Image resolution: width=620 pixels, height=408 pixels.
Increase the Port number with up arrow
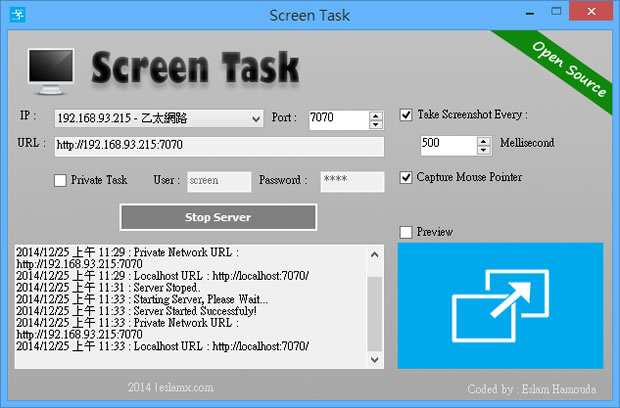[376, 114]
